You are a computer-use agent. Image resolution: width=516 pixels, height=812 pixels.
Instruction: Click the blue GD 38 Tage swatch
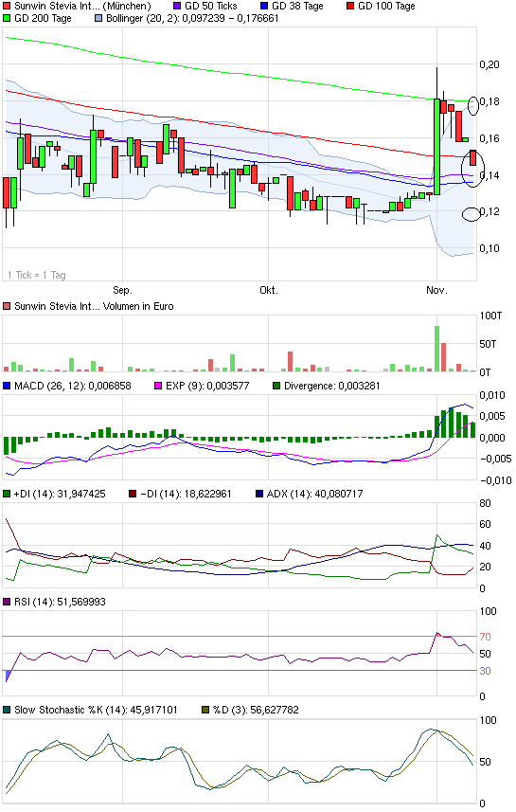coord(264,7)
